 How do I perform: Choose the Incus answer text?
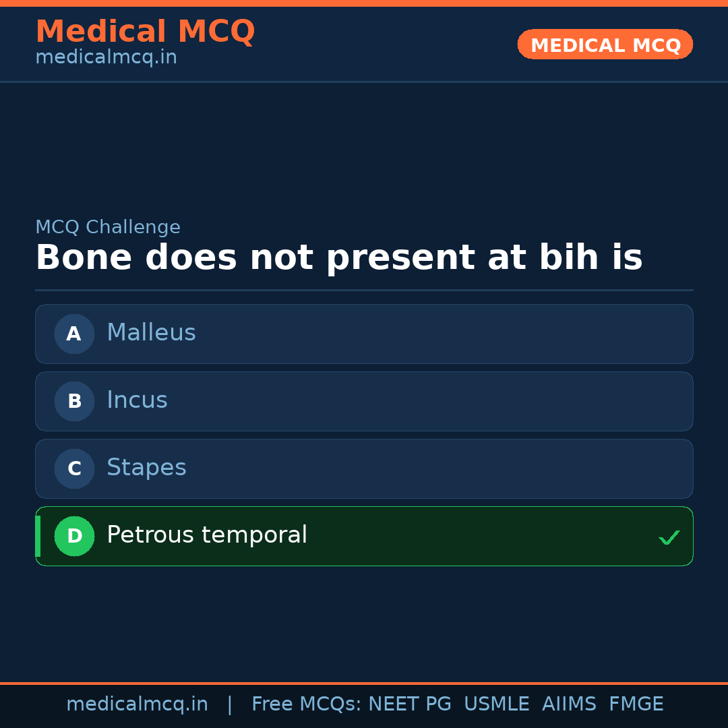137,400
